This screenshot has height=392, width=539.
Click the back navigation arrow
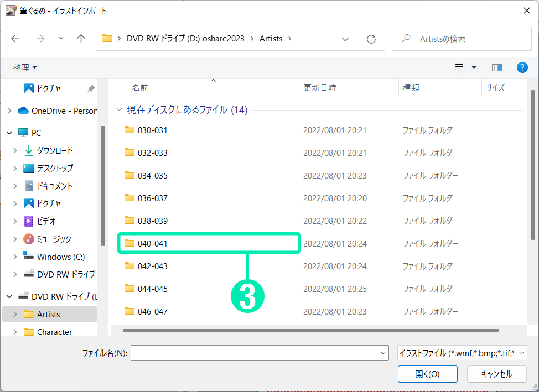pyautogui.click(x=15, y=39)
